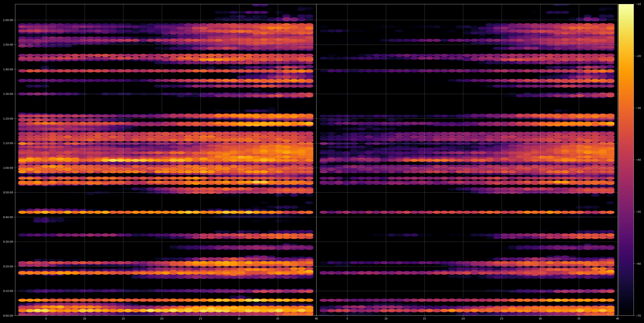Click the 0:10:00 y-axis tick label
The width and height of the screenshot is (644, 323).
(8, 291)
